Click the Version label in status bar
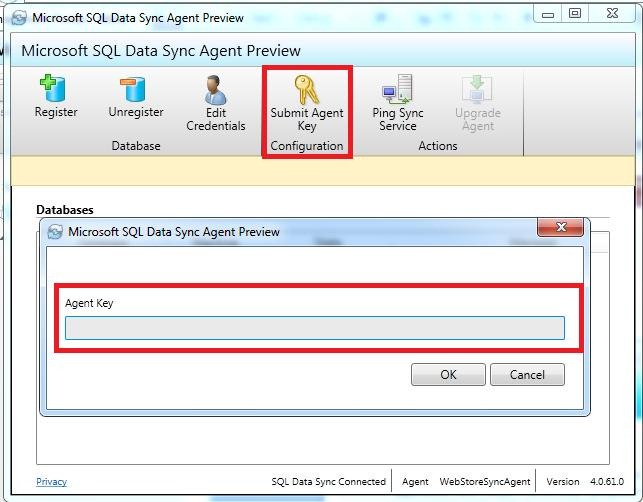The width and height of the screenshot is (643, 502). click(x=563, y=481)
